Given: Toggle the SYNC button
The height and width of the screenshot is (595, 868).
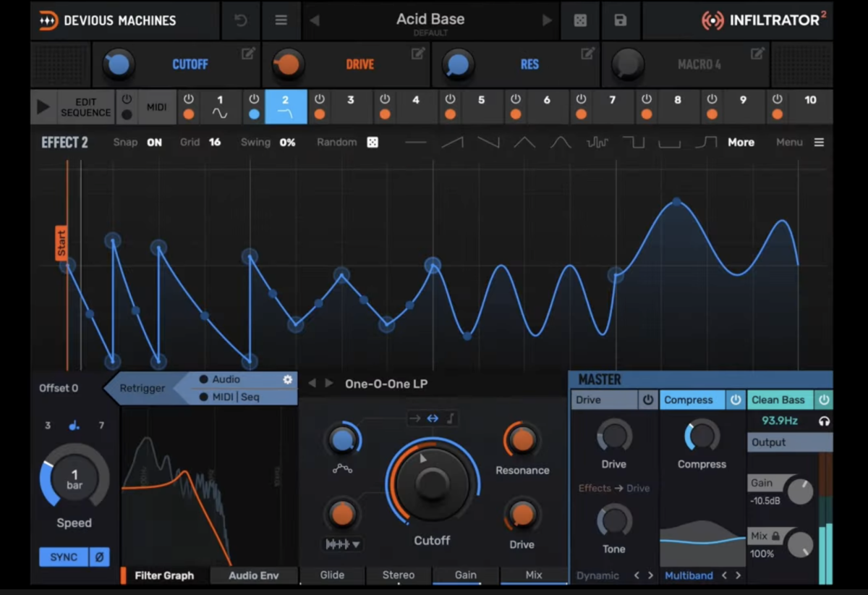Looking at the screenshot, I should (64, 557).
